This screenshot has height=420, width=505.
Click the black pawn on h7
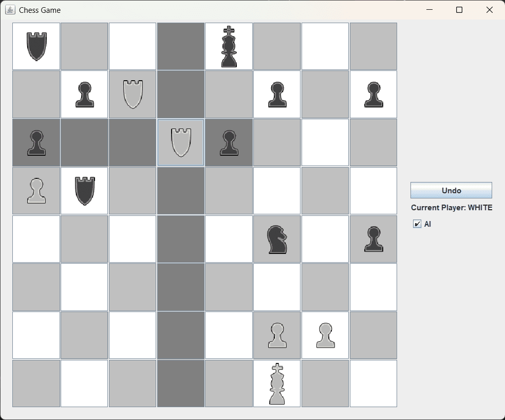click(373, 94)
